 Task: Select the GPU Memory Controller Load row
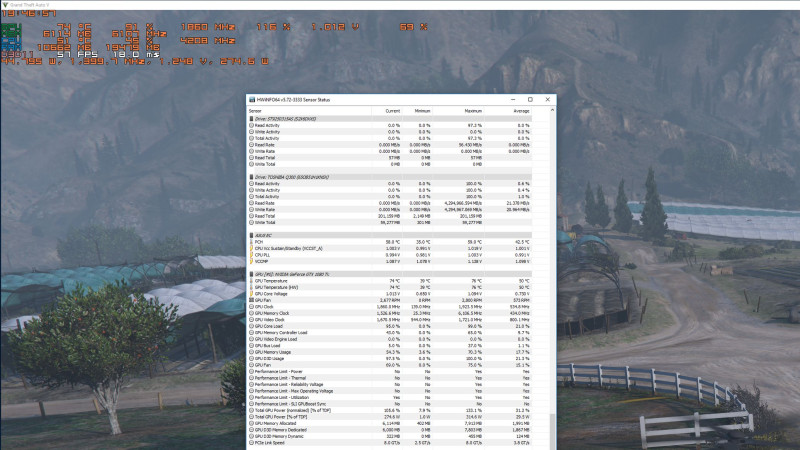[x=389, y=333]
